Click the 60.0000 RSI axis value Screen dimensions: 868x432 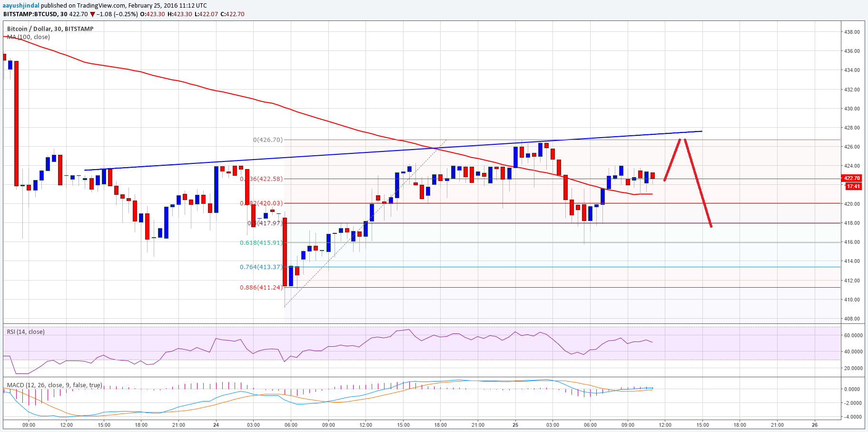[x=853, y=335]
